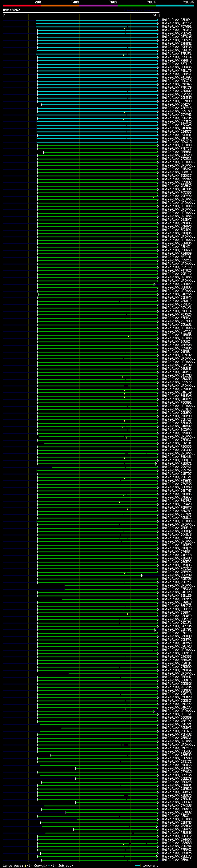This screenshot has width=197, height=868.
Task: Click the UniRef100_Q2RAW0 label
Action: [176, 91]
